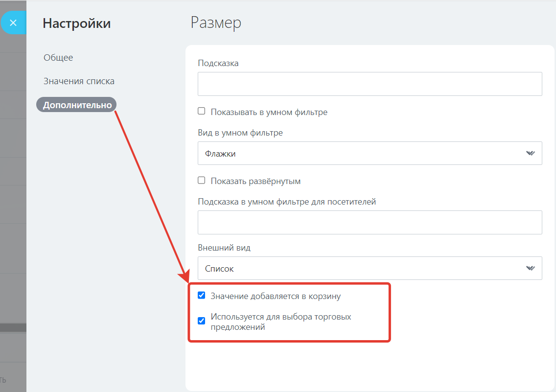This screenshot has width=556, height=392.
Task: Click the Значение добавляется в корзину label text
Action: pyautogui.click(x=276, y=296)
